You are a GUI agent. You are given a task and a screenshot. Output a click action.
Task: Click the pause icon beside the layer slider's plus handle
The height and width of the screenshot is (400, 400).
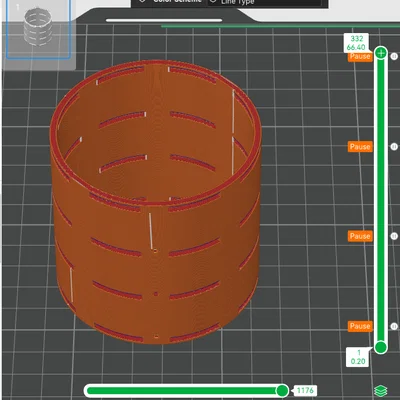point(394,56)
